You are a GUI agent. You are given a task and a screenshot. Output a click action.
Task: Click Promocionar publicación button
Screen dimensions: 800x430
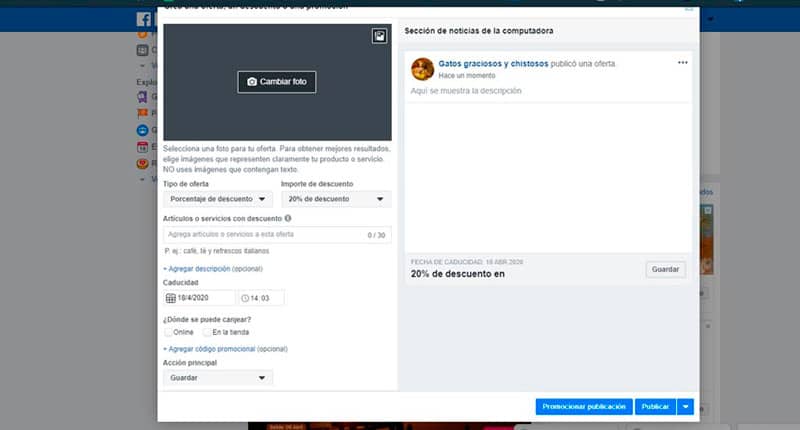[584, 407]
